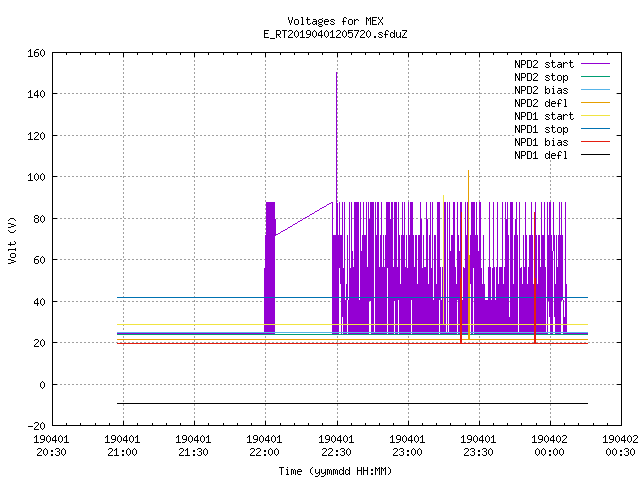Click the 190401 23:00 time tick label
640x480 pixels.
pos(407,446)
